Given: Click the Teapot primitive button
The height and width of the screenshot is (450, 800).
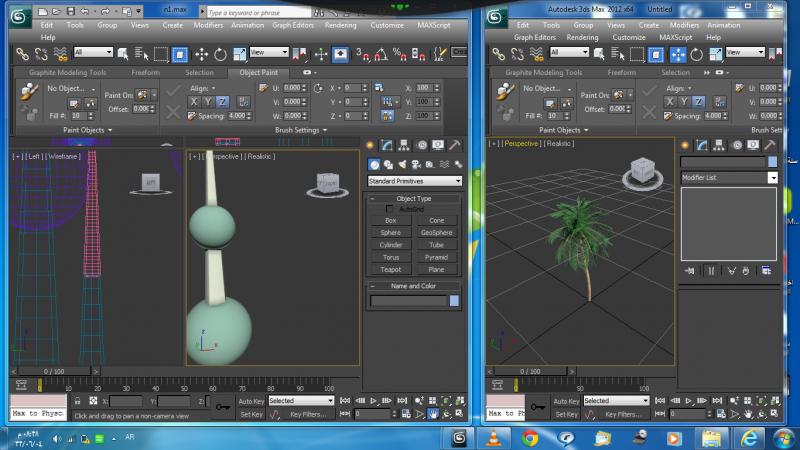Looking at the screenshot, I should tap(390, 269).
